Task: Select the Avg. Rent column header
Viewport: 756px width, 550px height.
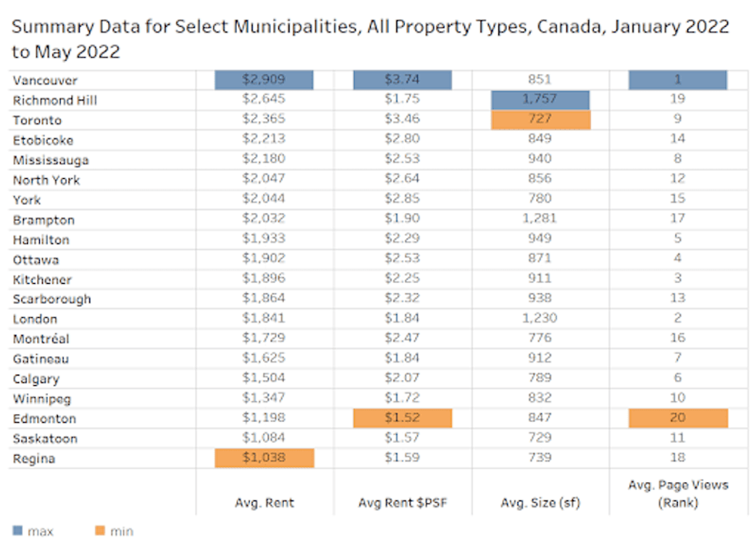Action: coord(265,502)
